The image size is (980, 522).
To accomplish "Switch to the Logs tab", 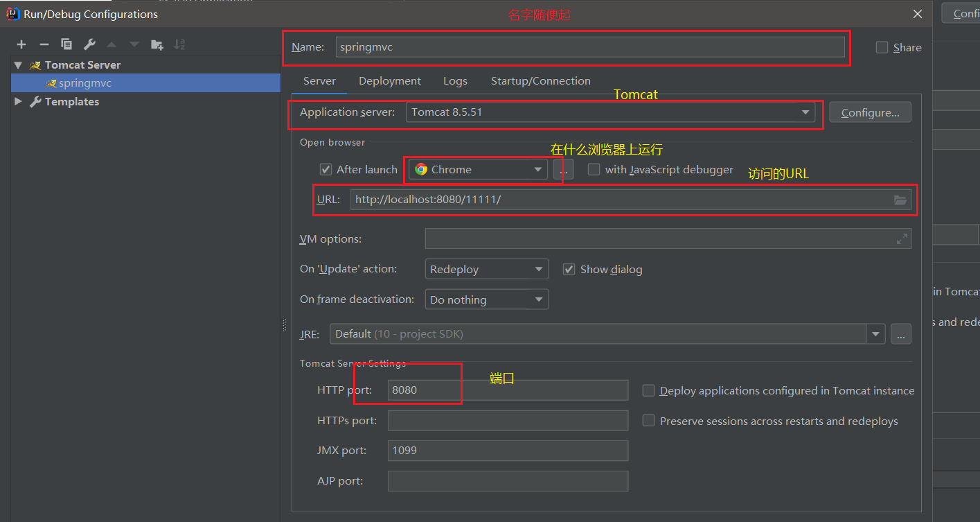I will pos(455,81).
